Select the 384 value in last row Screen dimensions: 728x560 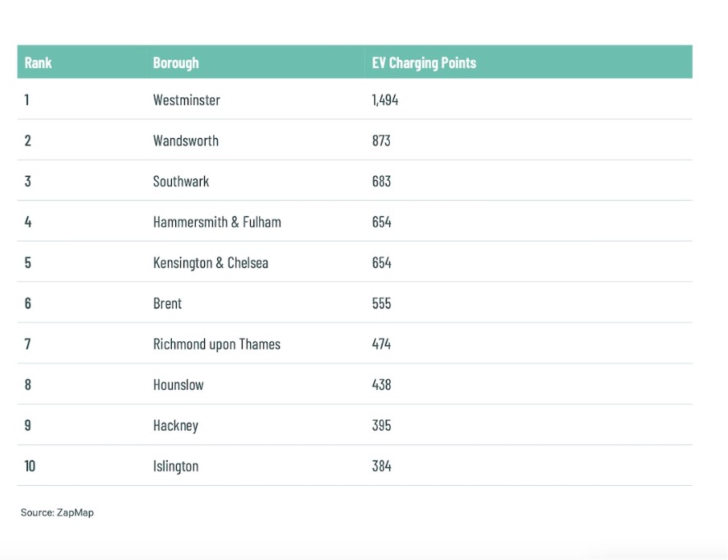pyautogui.click(x=381, y=466)
